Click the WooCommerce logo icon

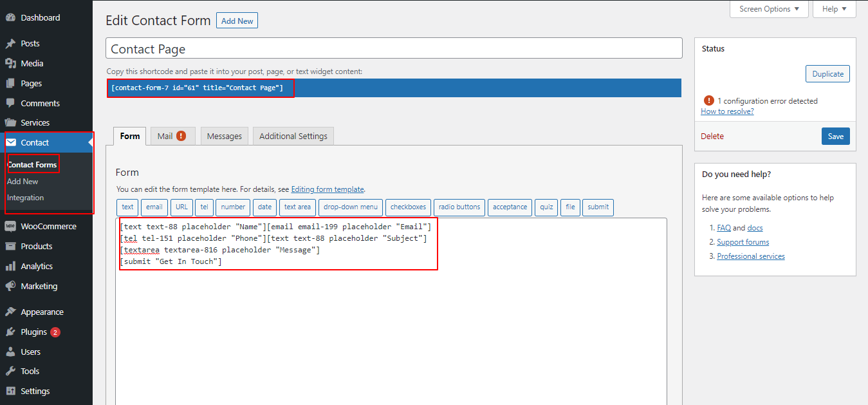coord(10,227)
